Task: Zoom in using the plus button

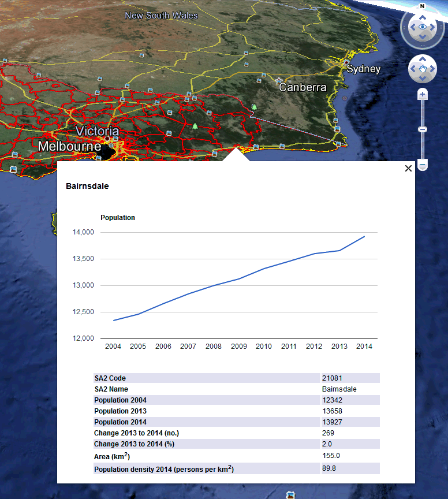Action: pyautogui.click(x=423, y=94)
